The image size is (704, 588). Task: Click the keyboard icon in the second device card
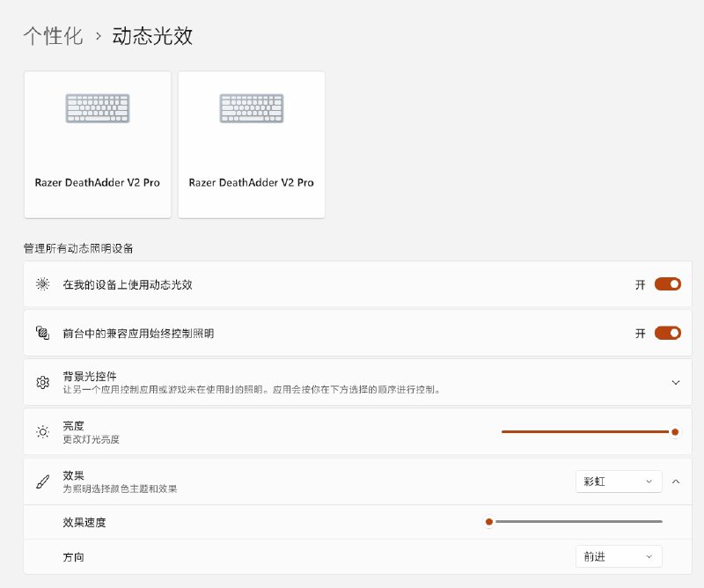(252, 108)
